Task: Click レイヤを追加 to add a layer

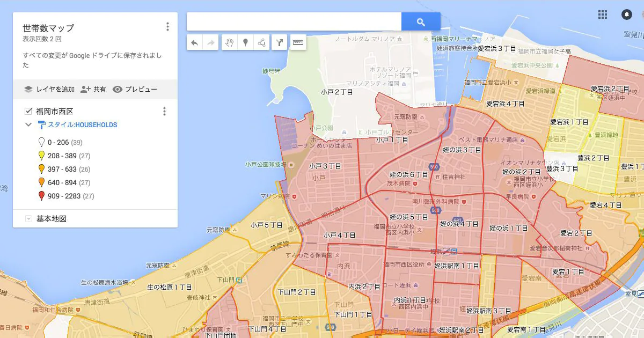Action: 49,90
